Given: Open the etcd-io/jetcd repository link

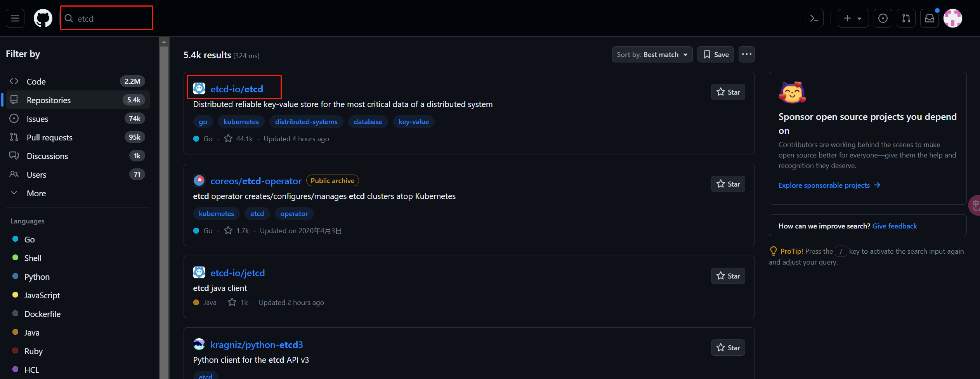Looking at the screenshot, I should (x=238, y=273).
